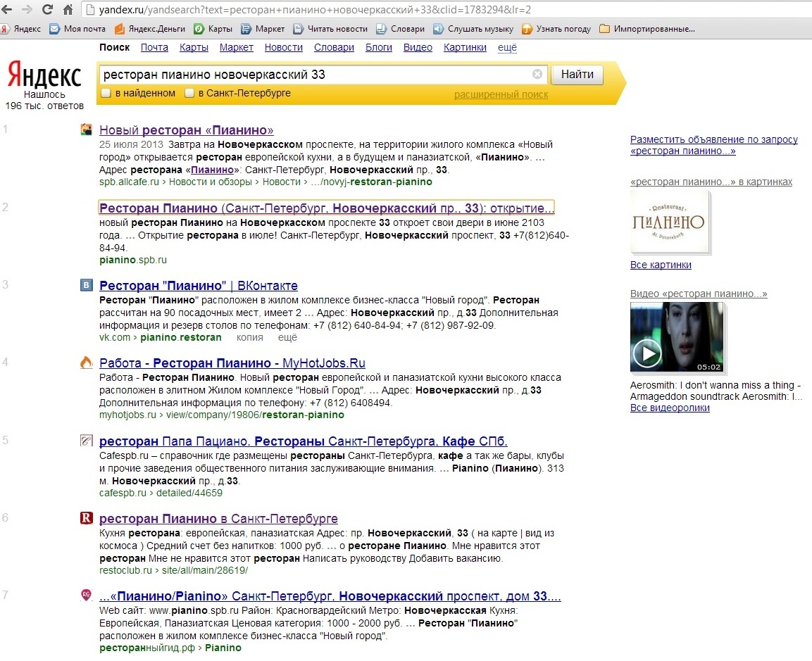This screenshot has height=661, width=812.
Task: Open the Слушать музыку bookmark
Action: tap(473, 29)
